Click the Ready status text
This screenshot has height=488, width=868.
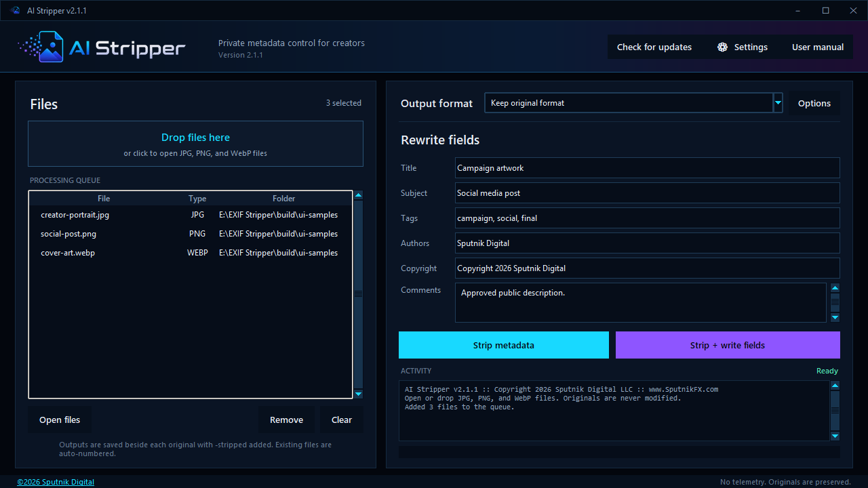[x=827, y=371]
